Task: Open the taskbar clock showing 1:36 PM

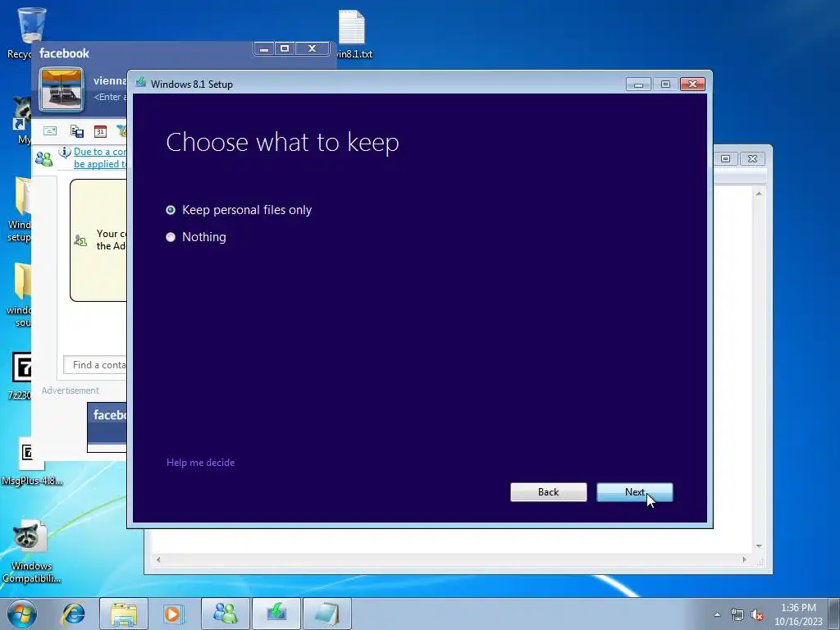Action: tap(798, 614)
